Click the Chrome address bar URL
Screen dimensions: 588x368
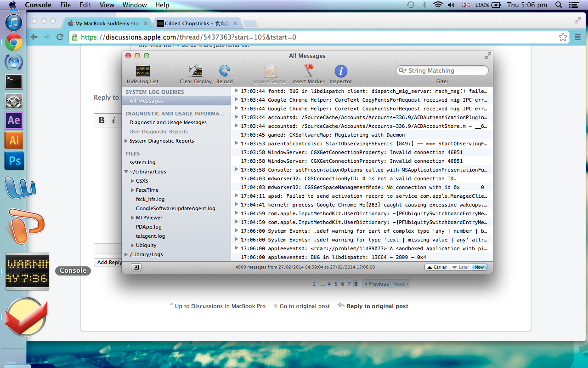click(189, 37)
